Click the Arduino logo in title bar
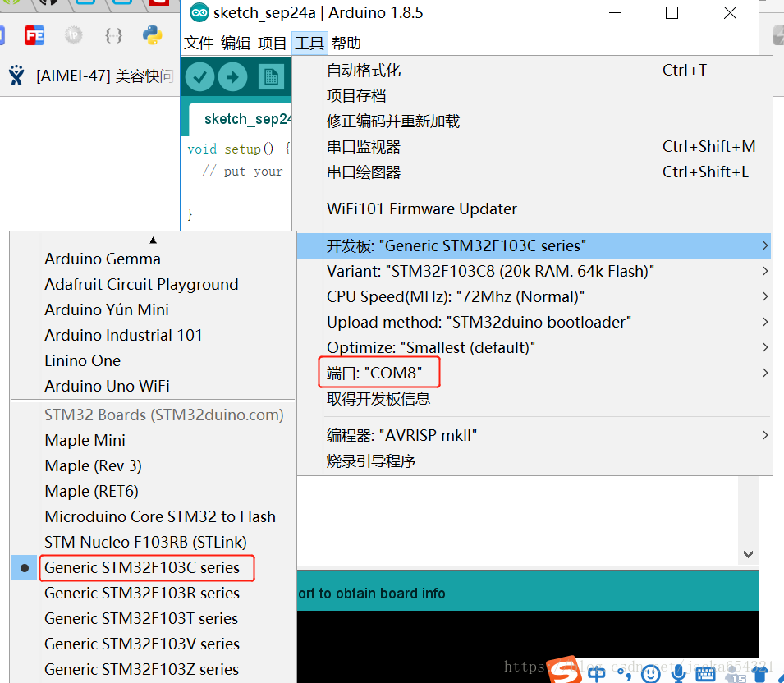The height and width of the screenshot is (683, 784). click(199, 13)
